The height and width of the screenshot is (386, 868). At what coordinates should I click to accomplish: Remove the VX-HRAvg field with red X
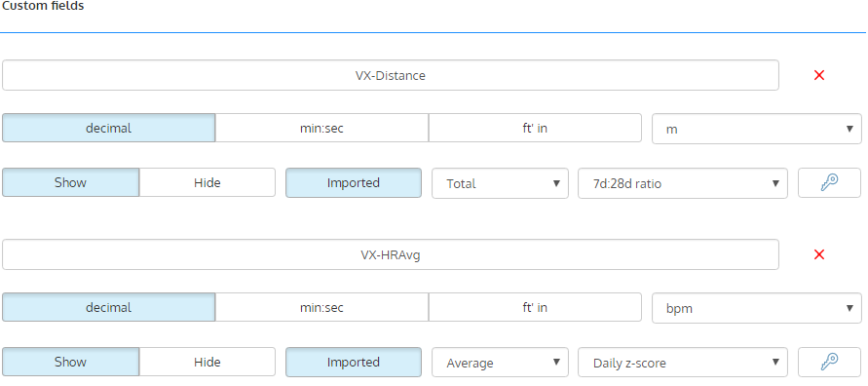point(819,254)
